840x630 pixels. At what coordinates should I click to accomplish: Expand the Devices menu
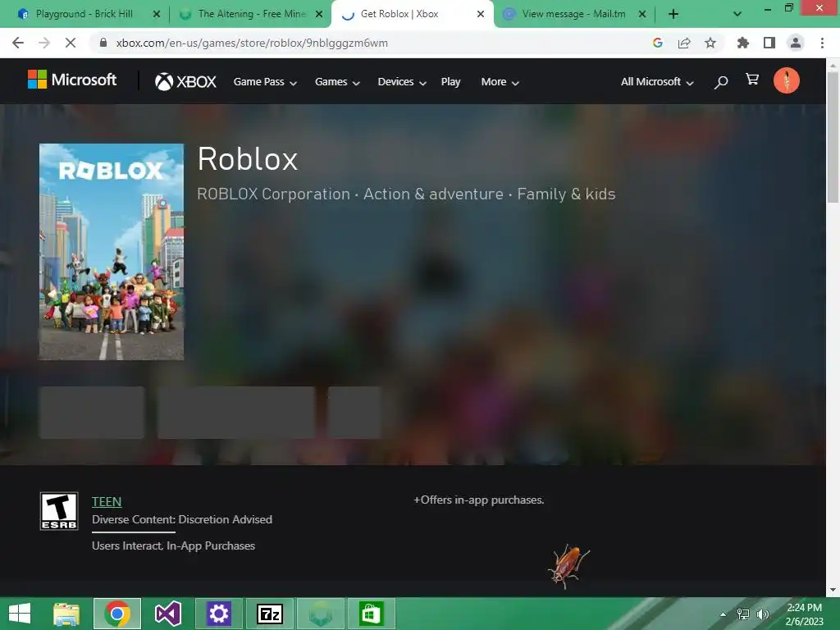coord(402,82)
